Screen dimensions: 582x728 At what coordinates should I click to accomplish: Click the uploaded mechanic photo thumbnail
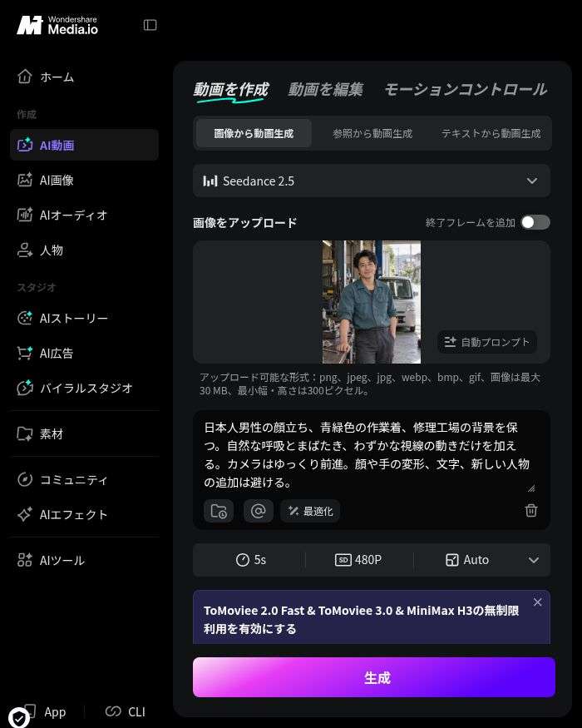coord(372,302)
